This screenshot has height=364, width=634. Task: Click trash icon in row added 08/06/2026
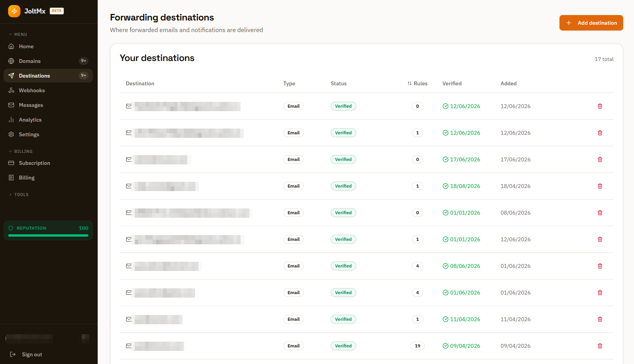[x=600, y=213]
